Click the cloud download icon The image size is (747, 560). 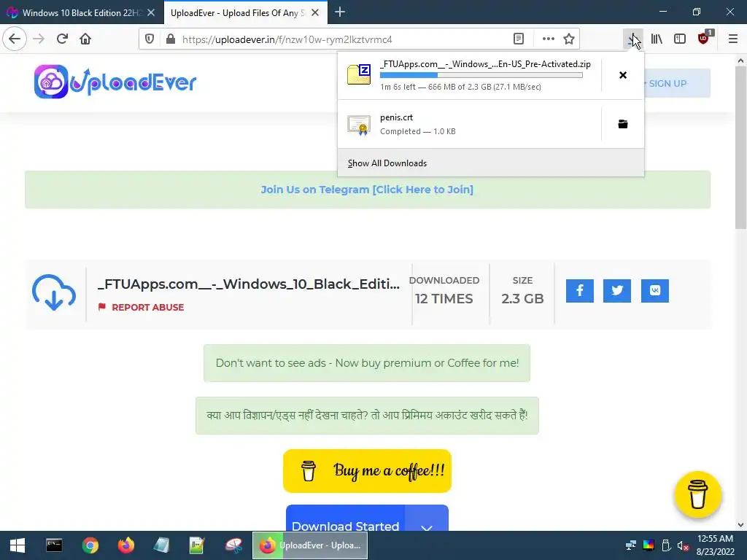pyautogui.click(x=54, y=292)
